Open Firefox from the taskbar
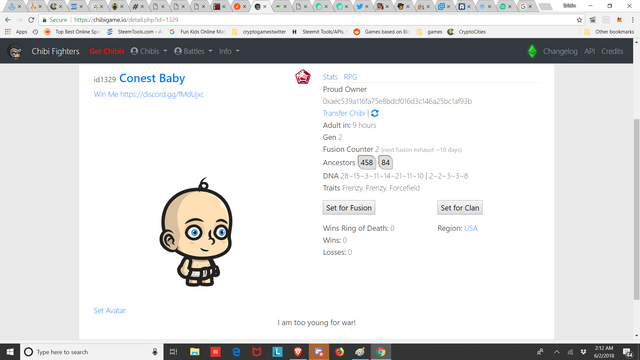 click(x=339, y=352)
